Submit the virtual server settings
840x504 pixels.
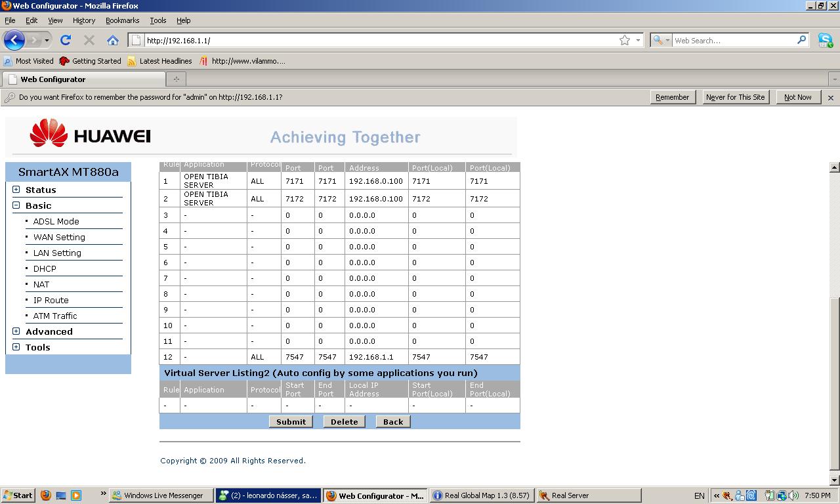point(291,422)
